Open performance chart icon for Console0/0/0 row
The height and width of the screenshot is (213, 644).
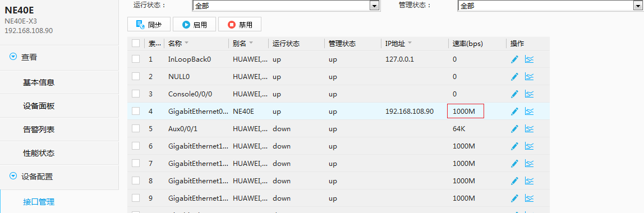tap(529, 94)
